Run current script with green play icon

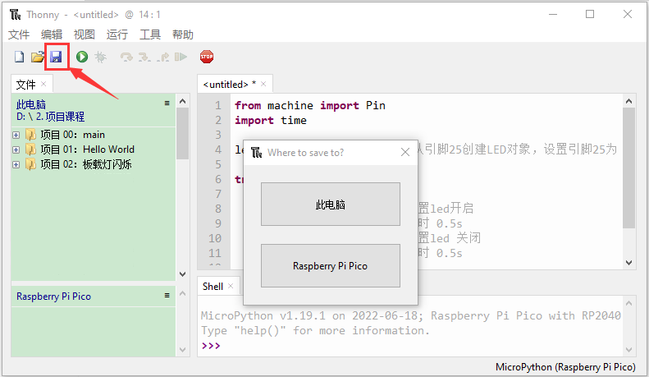[x=82, y=57]
